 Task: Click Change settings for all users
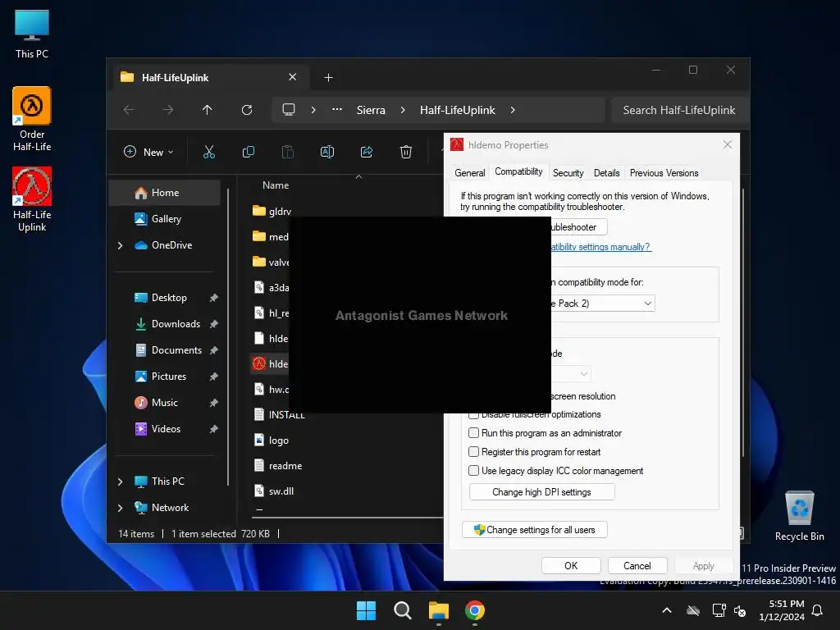[535, 530]
